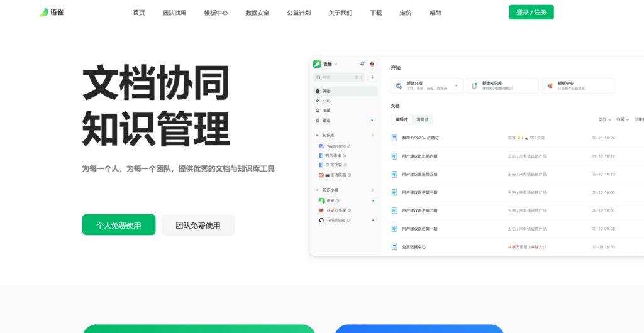Viewport: 644px width, 333px height.
Task: Click the 开始 heading above the cards
Action: pos(396,68)
